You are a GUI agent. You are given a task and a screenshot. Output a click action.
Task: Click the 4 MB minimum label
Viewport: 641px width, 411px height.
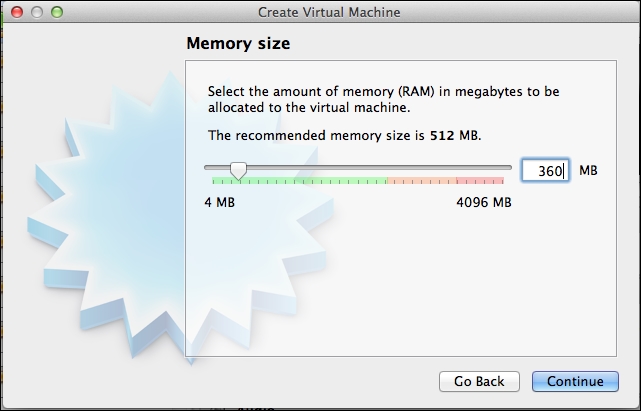click(220, 202)
